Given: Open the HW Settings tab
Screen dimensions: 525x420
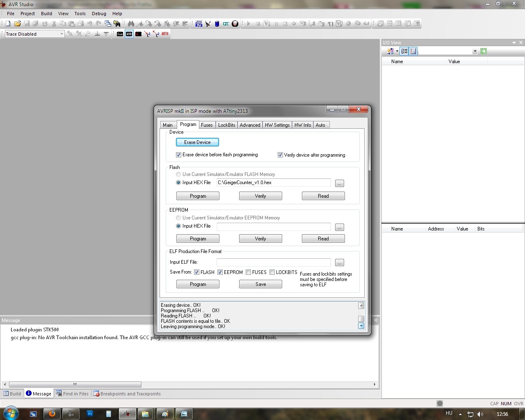Looking at the screenshot, I should [277, 125].
